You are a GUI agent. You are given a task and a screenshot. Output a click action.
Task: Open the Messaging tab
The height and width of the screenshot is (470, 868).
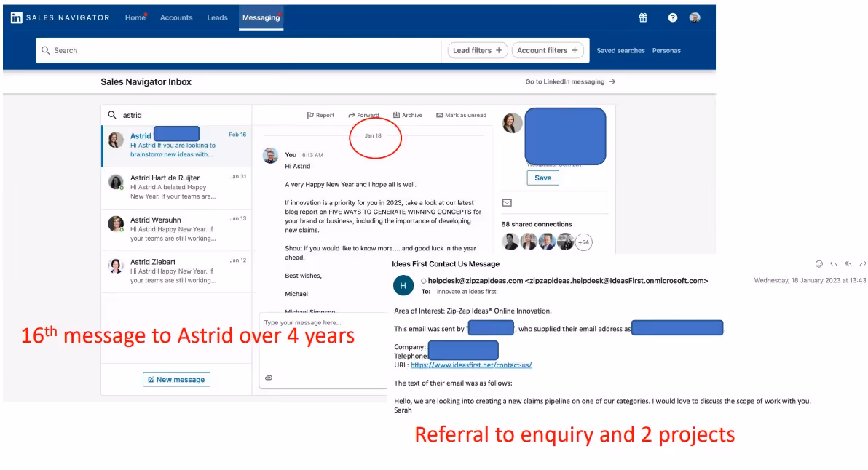click(261, 17)
